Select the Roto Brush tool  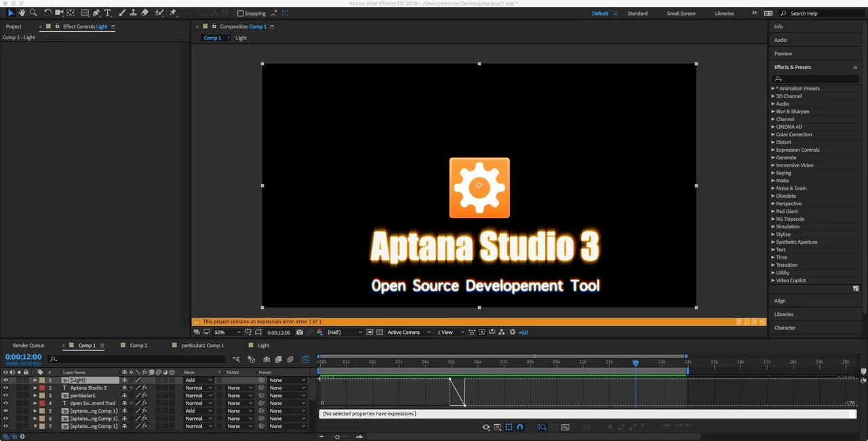[x=159, y=13]
